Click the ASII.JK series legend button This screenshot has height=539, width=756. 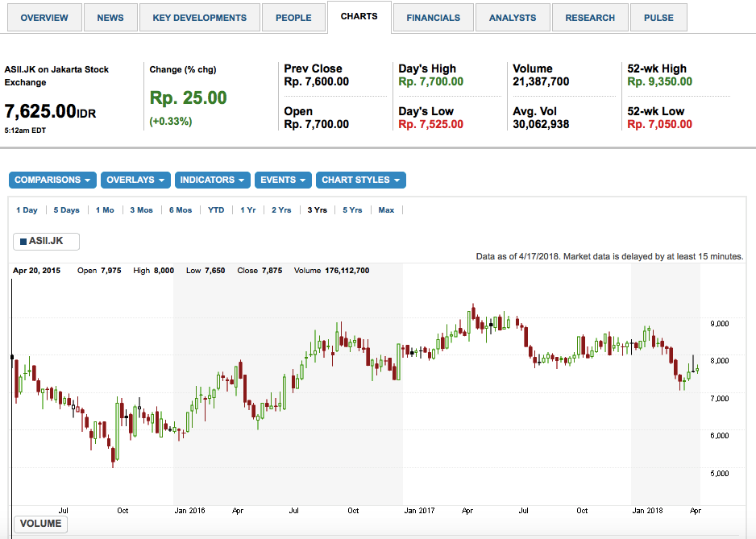tap(46, 241)
